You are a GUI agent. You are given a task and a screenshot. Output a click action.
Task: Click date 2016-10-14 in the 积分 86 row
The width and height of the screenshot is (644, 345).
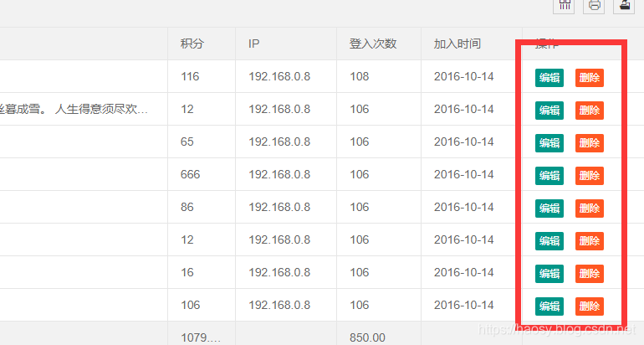tap(472, 207)
